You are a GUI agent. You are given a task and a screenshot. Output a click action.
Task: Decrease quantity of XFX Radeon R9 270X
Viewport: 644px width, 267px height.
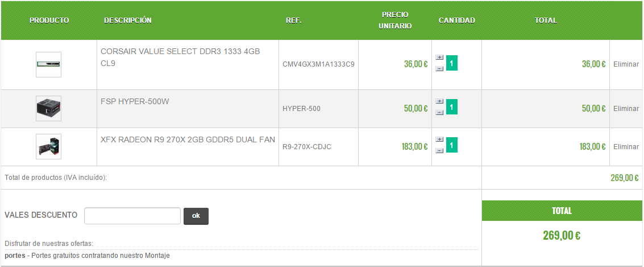coord(439,150)
